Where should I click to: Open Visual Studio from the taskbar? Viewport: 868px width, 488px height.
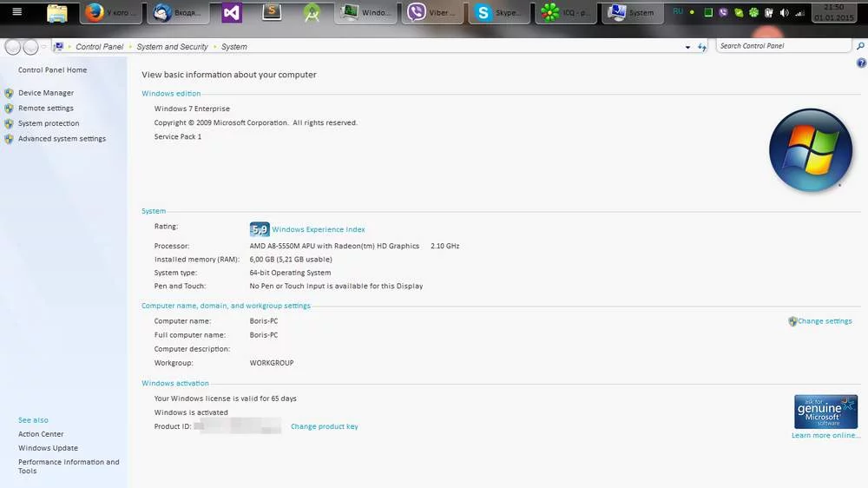click(232, 13)
